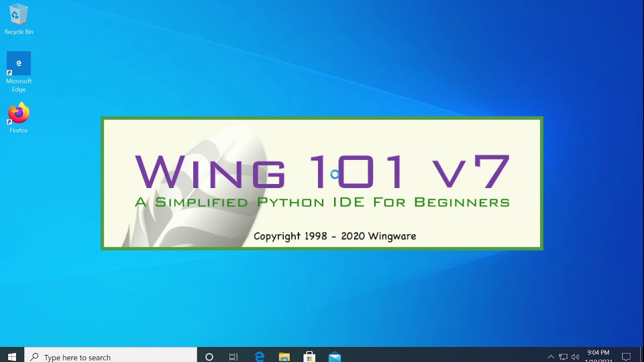Open Cortana circle icon on taskbar
The width and height of the screenshot is (644, 362).
(x=209, y=356)
